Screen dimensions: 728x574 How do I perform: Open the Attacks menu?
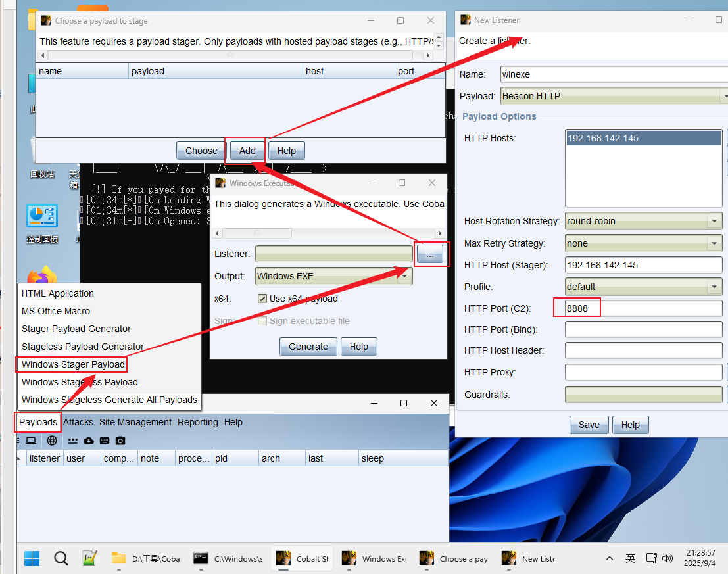click(78, 422)
